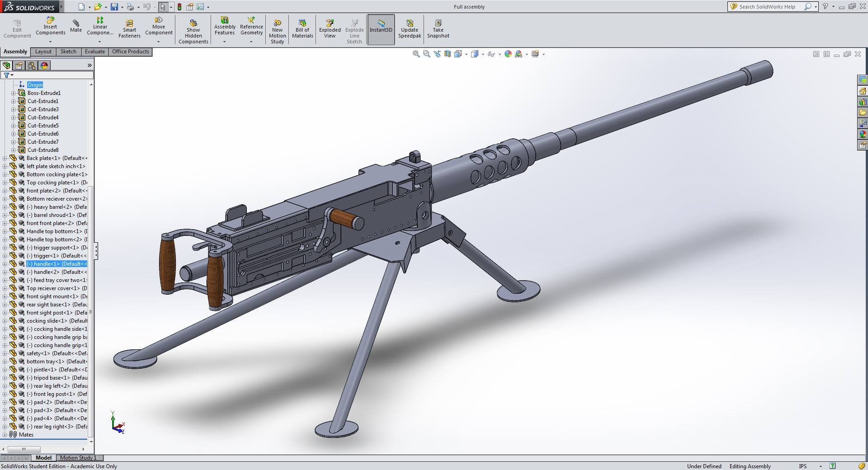Open PropertyManager tab icon

pyautogui.click(x=19, y=66)
